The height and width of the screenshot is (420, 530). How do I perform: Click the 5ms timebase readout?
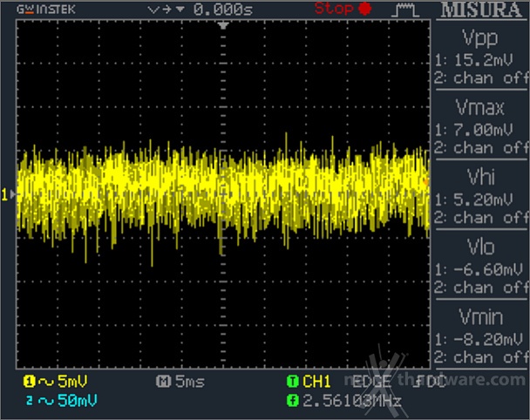190,382
